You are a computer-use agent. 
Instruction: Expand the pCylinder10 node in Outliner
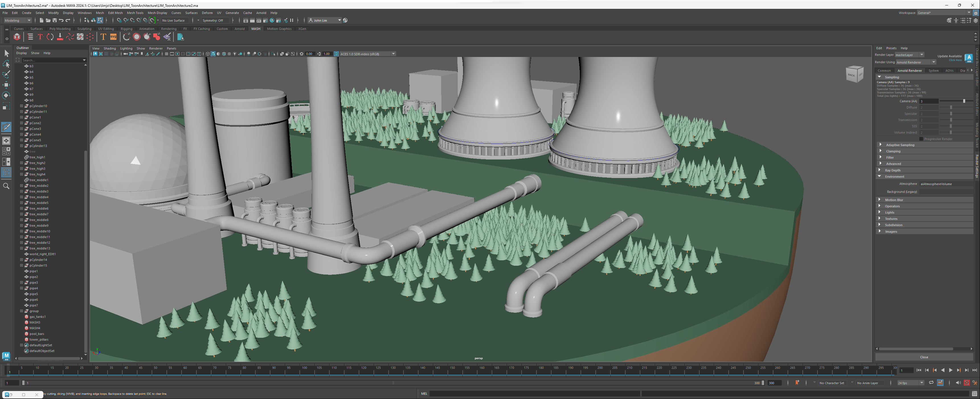tap(22, 106)
